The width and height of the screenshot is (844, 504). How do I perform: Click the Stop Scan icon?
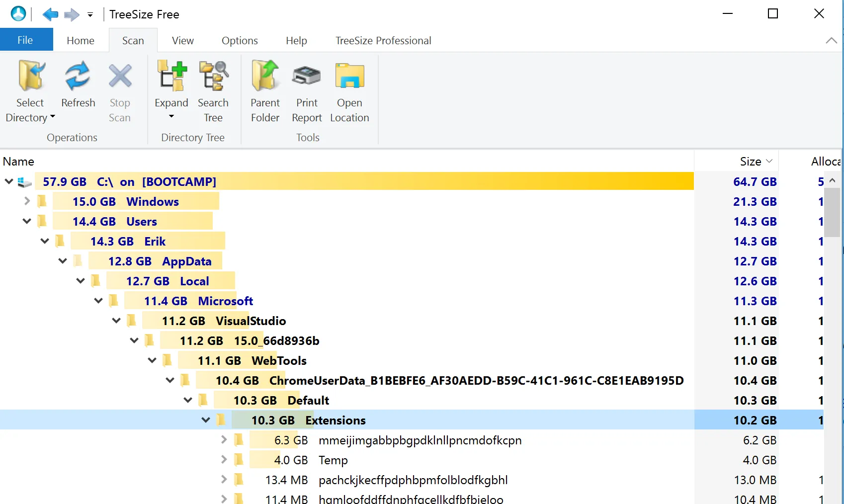[x=120, y=76]
